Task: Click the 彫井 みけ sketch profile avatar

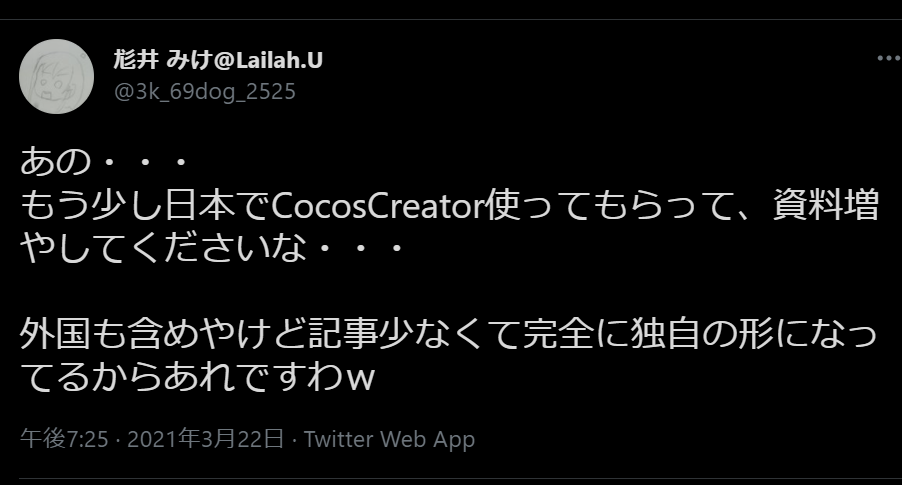Action: 56,77
